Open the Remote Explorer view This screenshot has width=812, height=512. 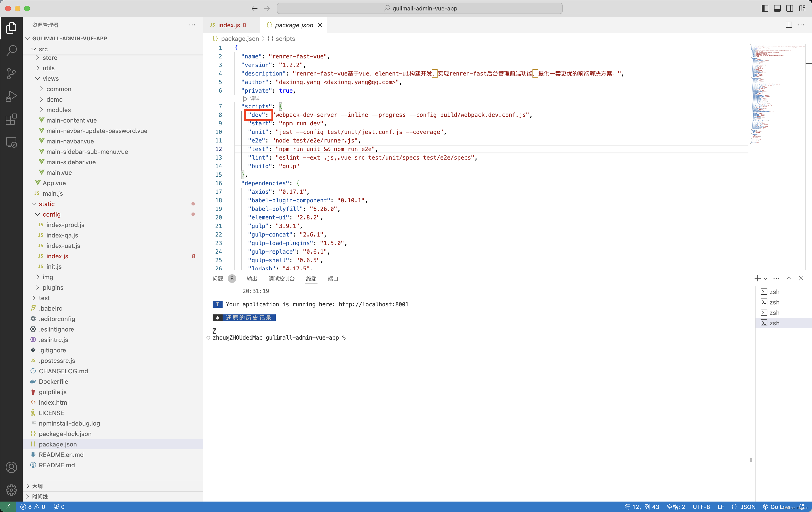click(x=11, y=142)
